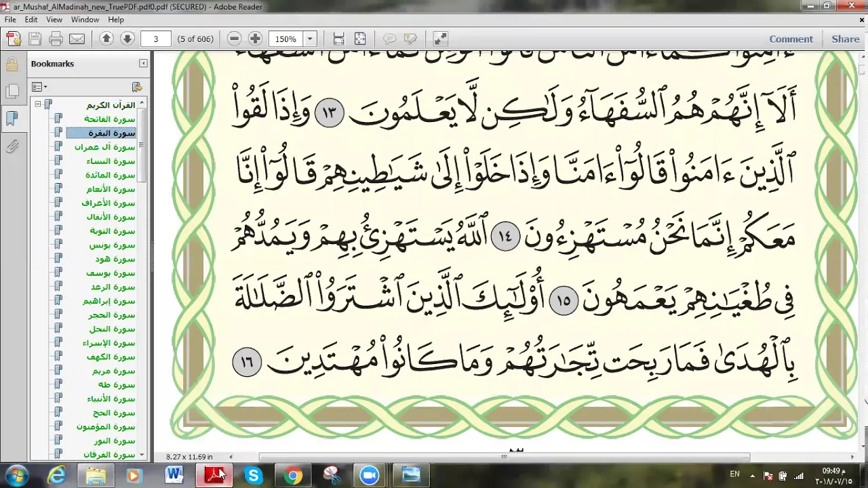Viewport: 868px width, 488px height.
Task: Click the EN language indicator
Action: coord(734,474)
